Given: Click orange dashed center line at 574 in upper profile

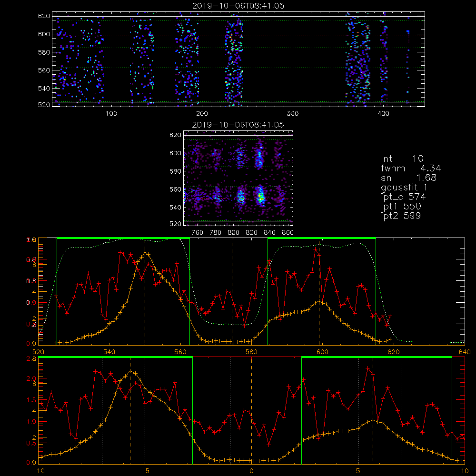Looking at the screenshot, I should (x=232, y=291).
